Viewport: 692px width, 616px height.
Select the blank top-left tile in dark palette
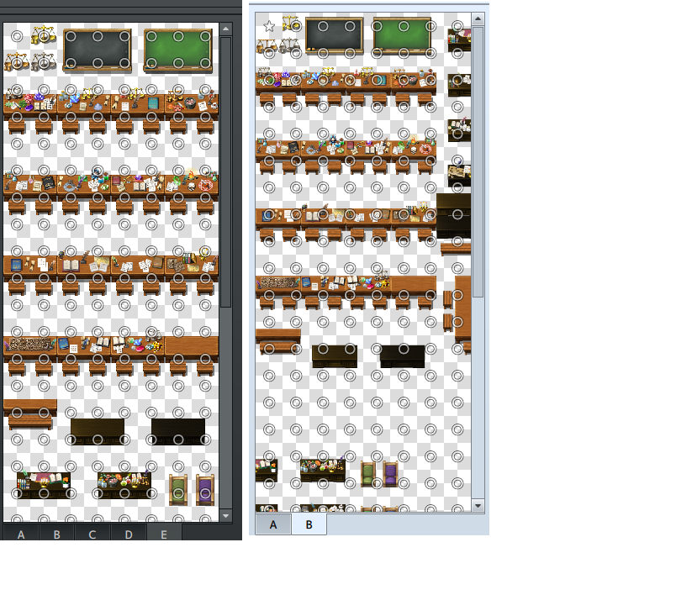[x=17, y=36]
